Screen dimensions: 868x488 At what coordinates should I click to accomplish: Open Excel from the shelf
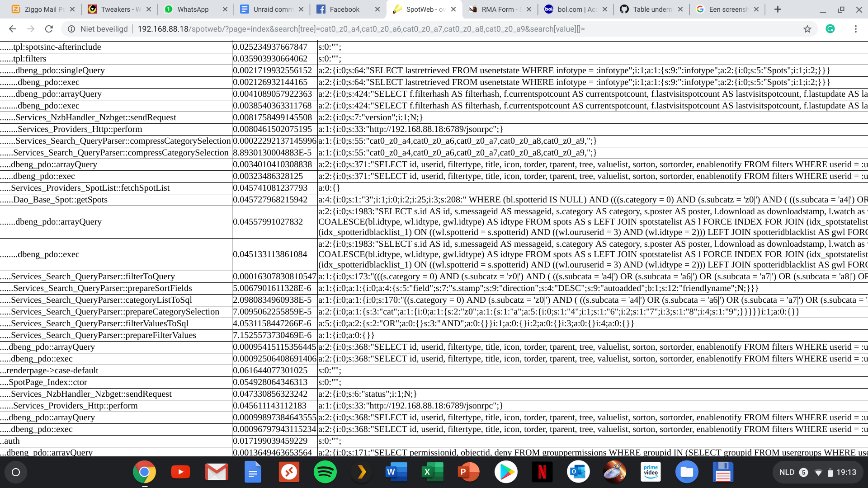(x=433, y=472)
